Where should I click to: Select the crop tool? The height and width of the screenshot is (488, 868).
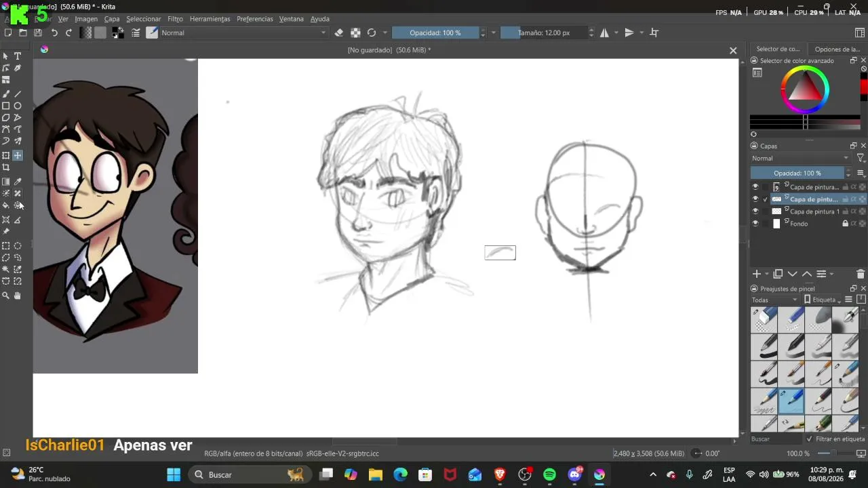tap(6, 167)
